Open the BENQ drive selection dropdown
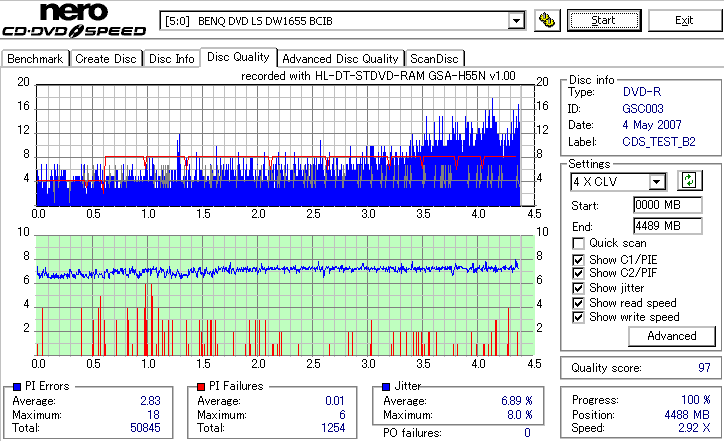Image resolution: width=724 pixels, height=441 pixels. click(516, 21)
